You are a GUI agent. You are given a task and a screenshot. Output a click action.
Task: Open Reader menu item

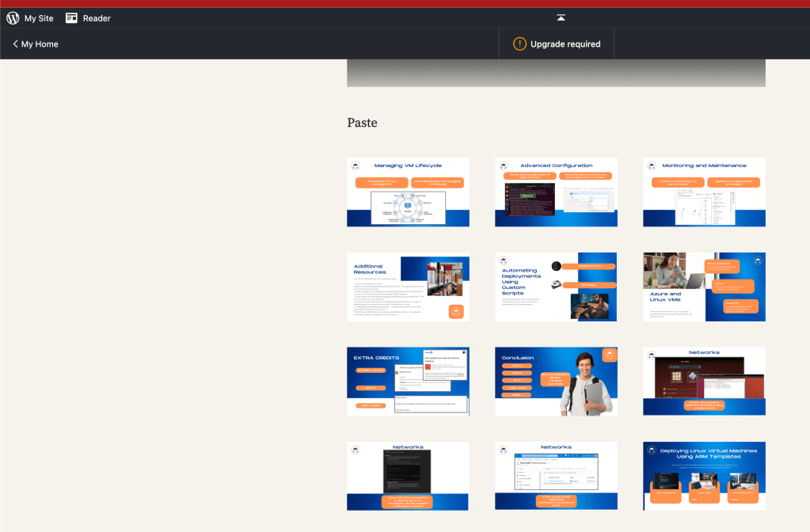[x=89, y=18]
